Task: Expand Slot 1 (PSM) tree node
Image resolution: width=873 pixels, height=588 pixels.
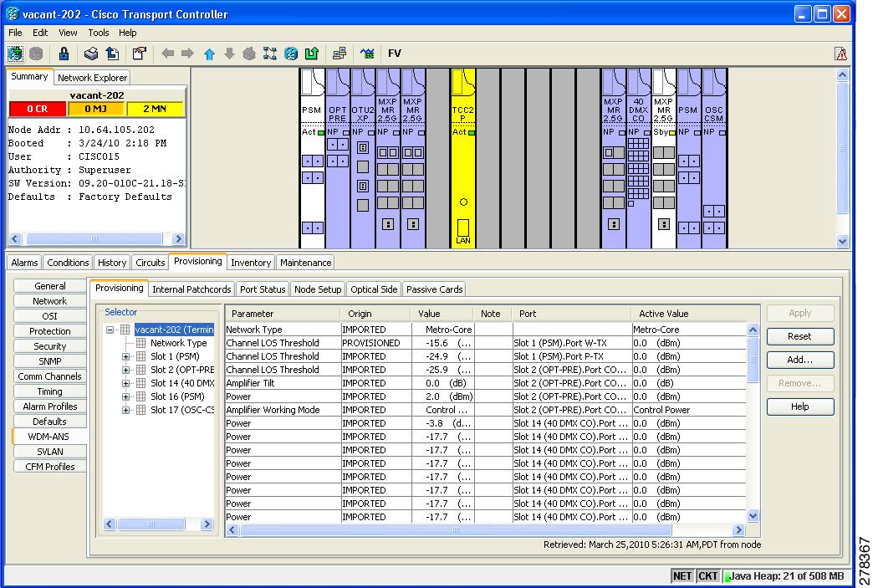Action: tap(125, 356)
